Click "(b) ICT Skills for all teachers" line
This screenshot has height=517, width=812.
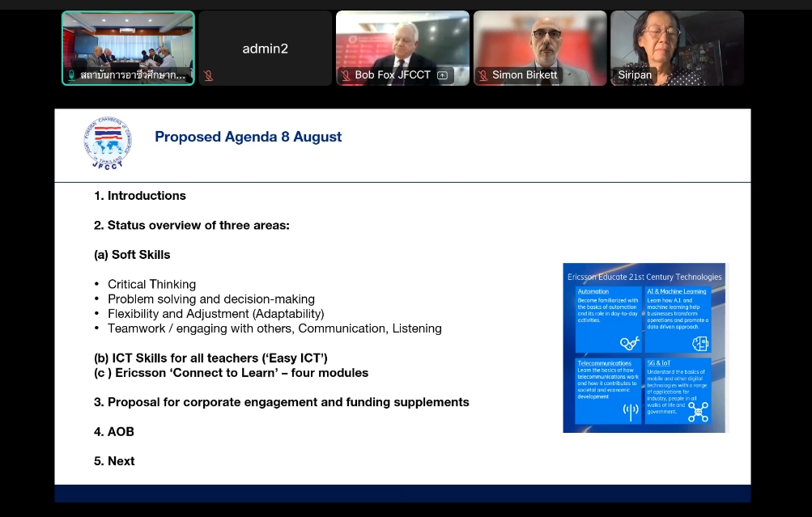pos(210,358)
